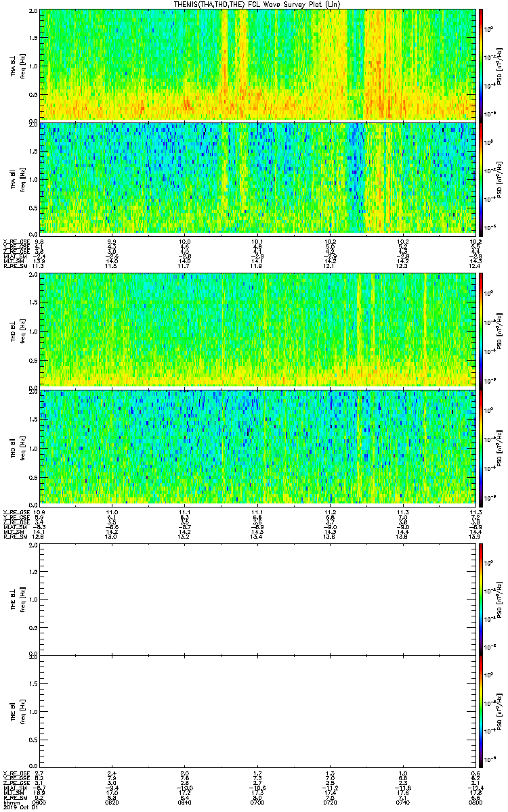Click the 1.0 frequency tick on THD B⊥
Viewport: 508px width, 812px height.
tap(33, 330)
